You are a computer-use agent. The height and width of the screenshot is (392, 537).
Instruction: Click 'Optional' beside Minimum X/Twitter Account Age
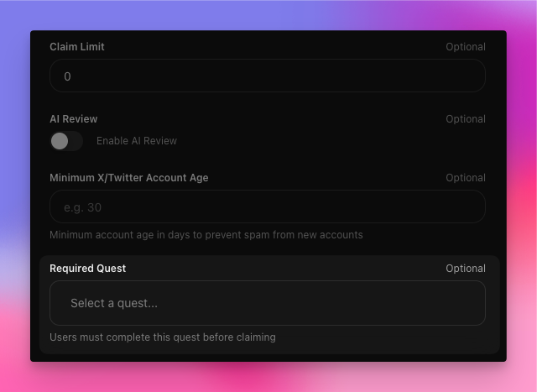(x=466, y=178)
